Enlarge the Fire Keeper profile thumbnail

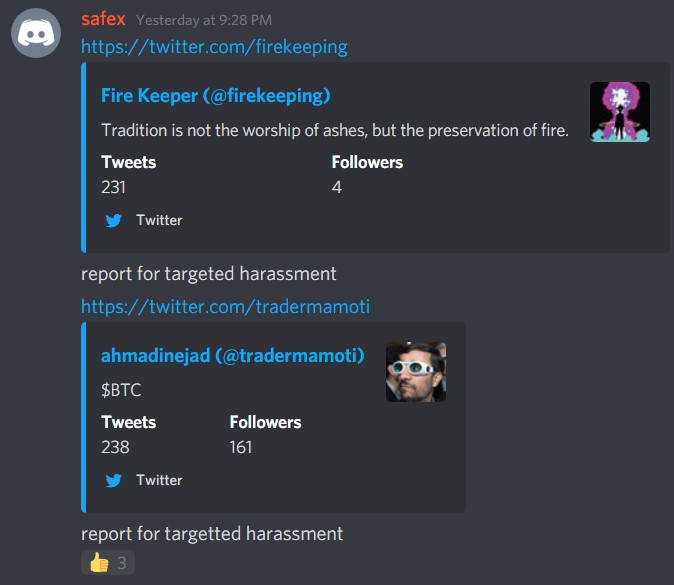point(619,112)
